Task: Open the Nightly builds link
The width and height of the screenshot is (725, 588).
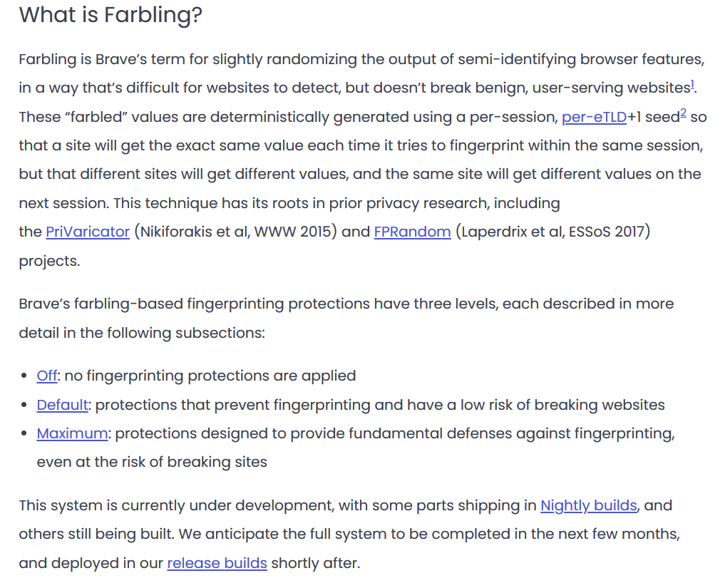Action: point(588,505)
